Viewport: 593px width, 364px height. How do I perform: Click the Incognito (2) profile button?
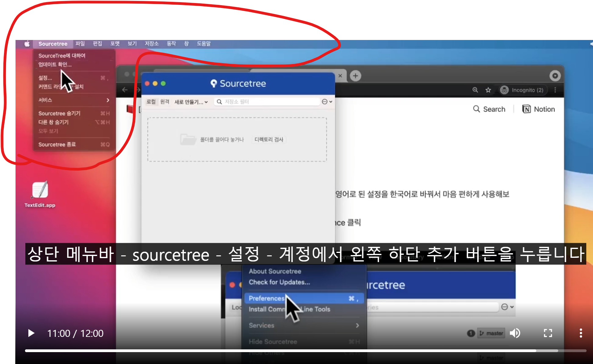click(523, 90)
